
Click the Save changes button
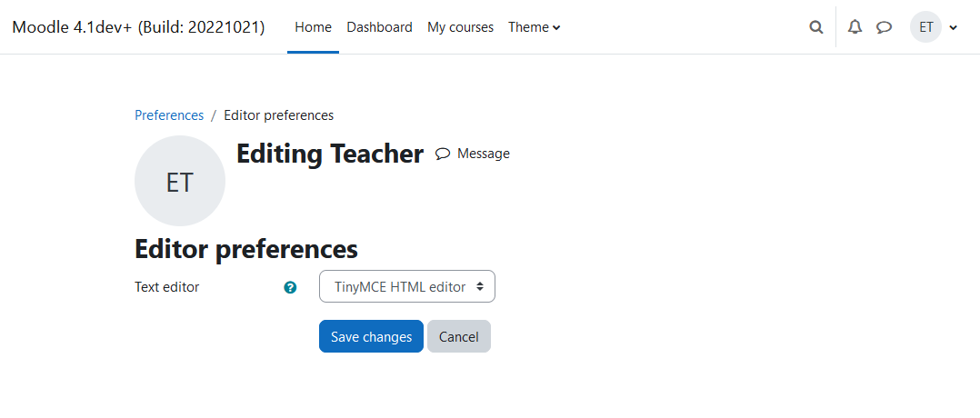[x=371, y=337]
